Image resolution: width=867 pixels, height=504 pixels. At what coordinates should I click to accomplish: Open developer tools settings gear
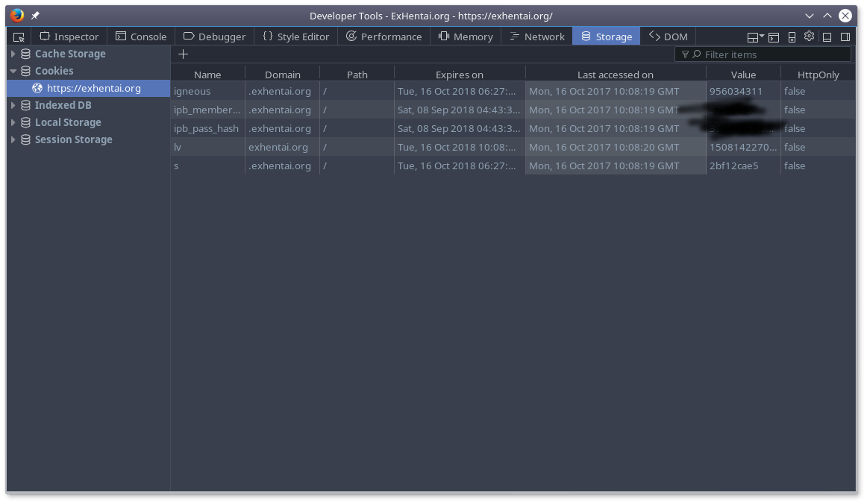[809, 36]
